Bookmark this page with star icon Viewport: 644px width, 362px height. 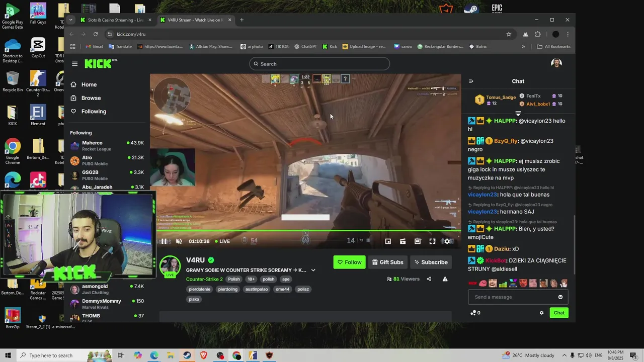point(509,34)
